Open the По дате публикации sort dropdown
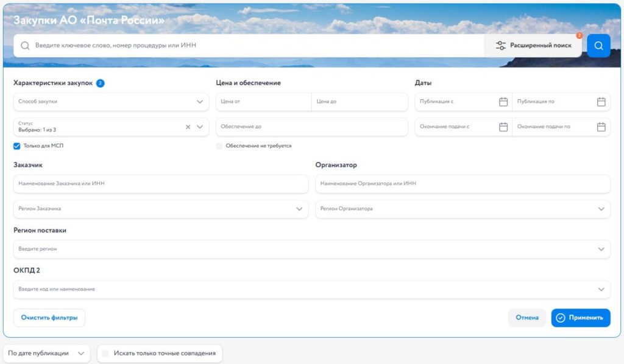The width and height of the screenshot is (624, 364). [46, 353]
